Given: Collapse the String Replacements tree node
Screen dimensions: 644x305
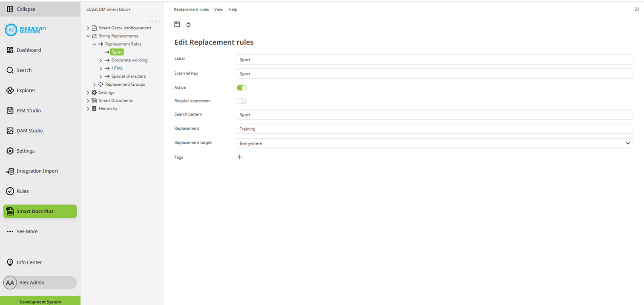Looking at the screenshot, I should 88,36.
